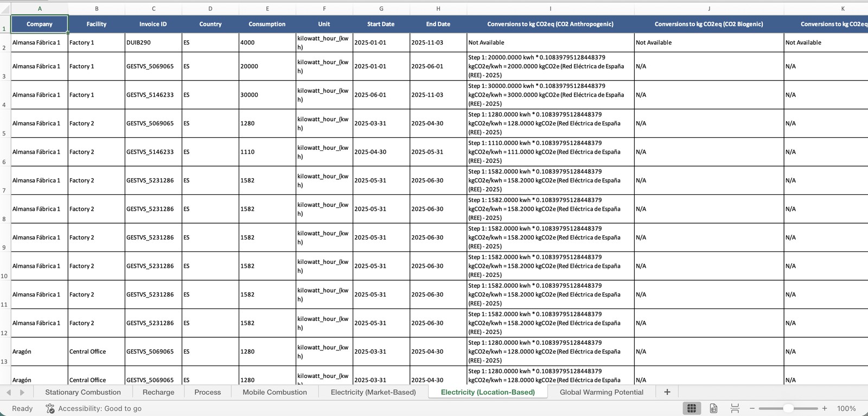Select the 4000 consumption cell
The image size is (868, 416).
(x=267, y=42)
